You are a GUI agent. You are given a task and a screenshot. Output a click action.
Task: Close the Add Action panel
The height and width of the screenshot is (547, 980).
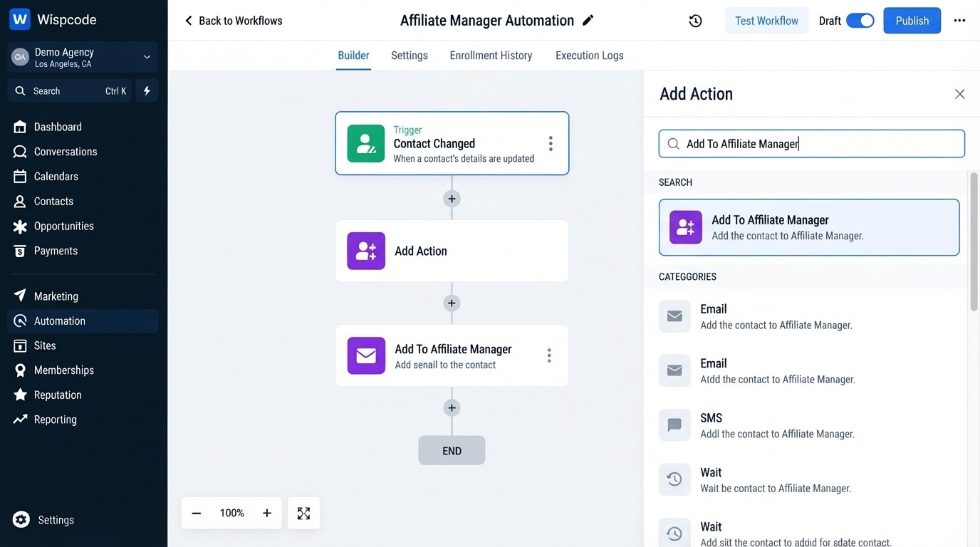959,94
